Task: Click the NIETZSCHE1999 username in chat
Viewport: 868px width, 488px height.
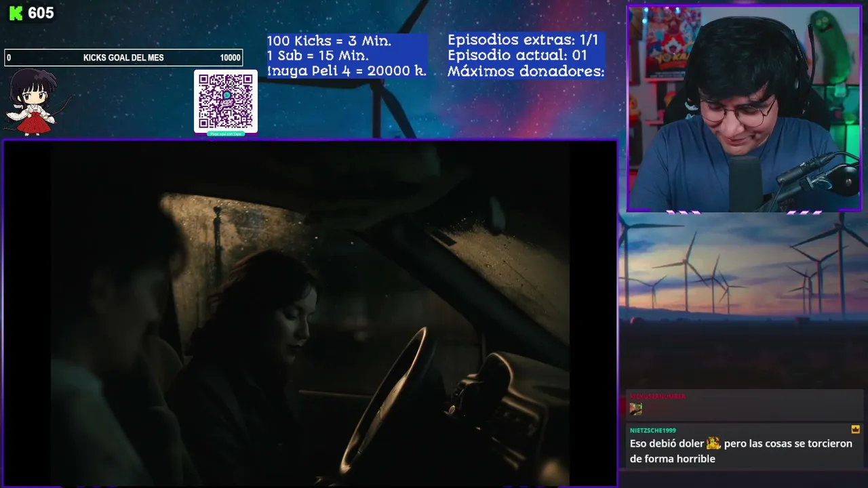Action: click(x=652, y=430)
